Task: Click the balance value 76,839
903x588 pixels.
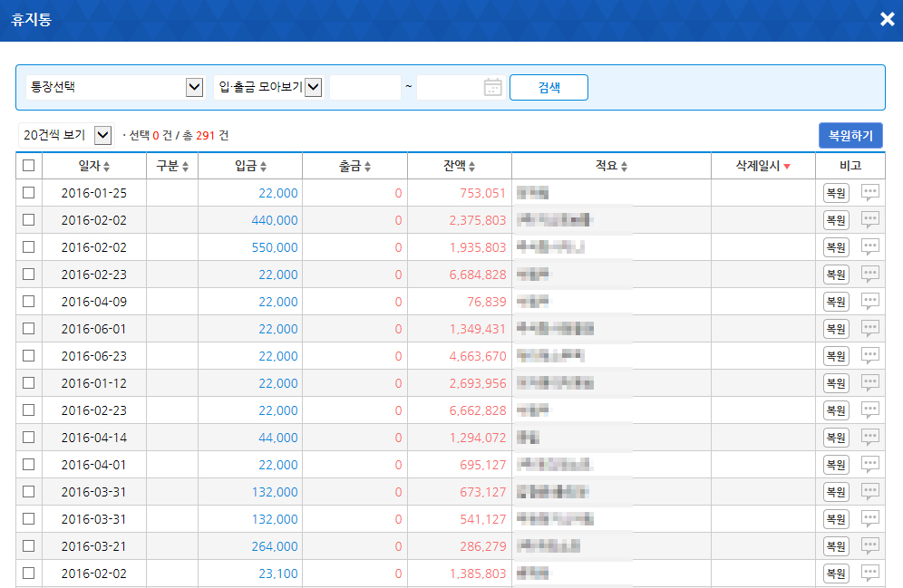Action: click(487, 302)
